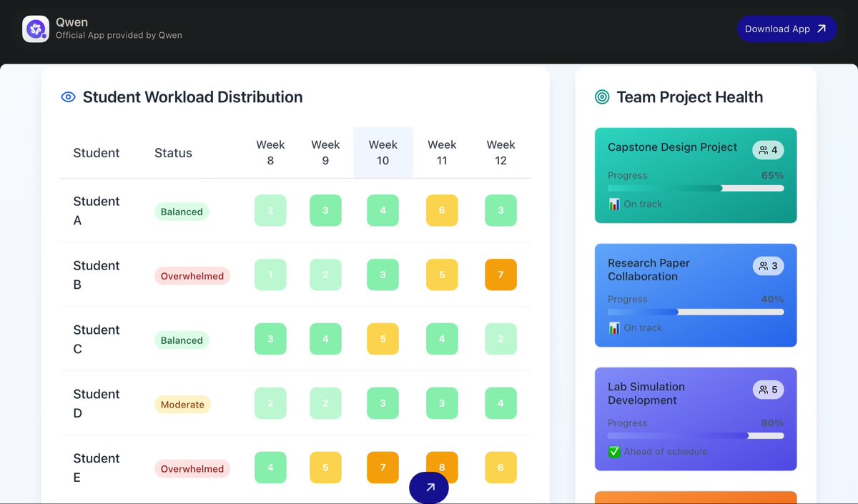Click Student A's Balanced status badge
858x504 pixels.
[x=182, y=212]
